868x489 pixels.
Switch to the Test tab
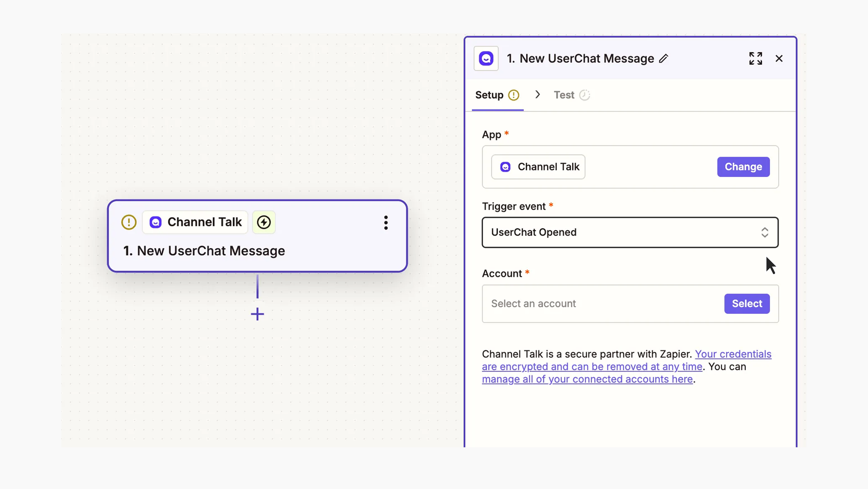pos(564,95)
